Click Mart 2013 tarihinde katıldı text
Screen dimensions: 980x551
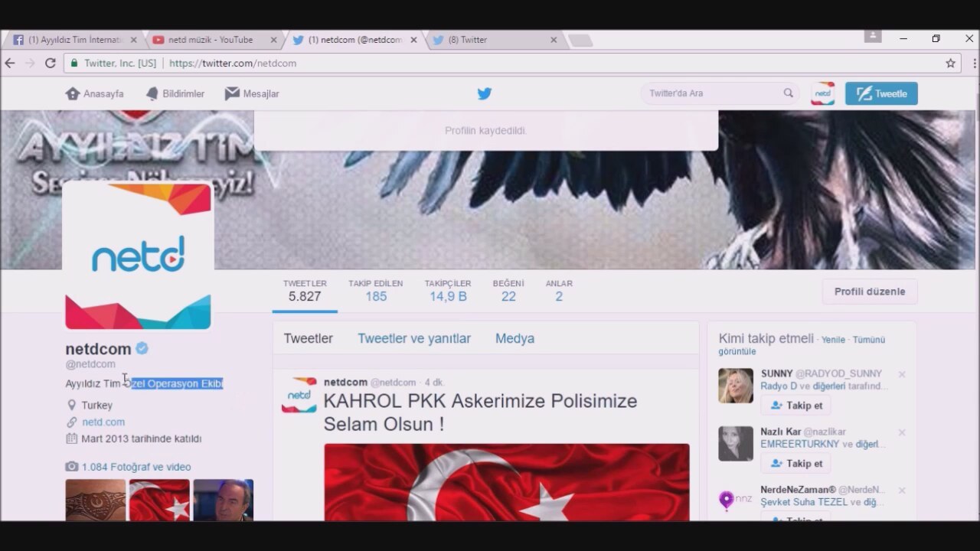142,439
